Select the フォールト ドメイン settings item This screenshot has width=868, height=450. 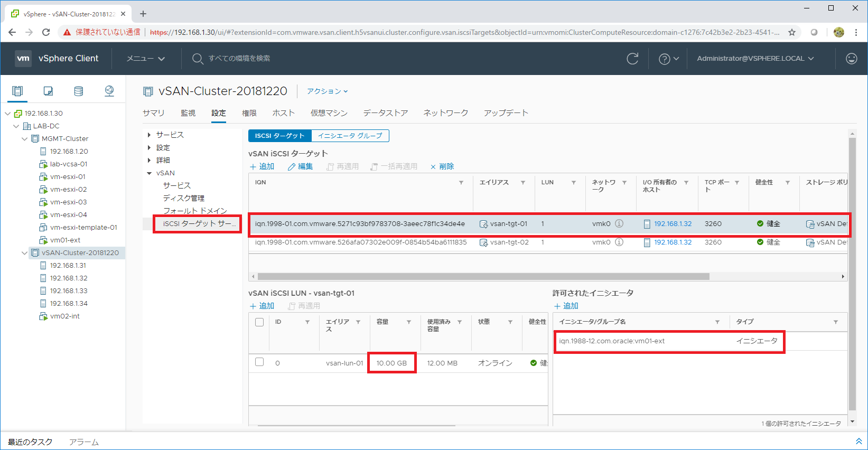195,211
